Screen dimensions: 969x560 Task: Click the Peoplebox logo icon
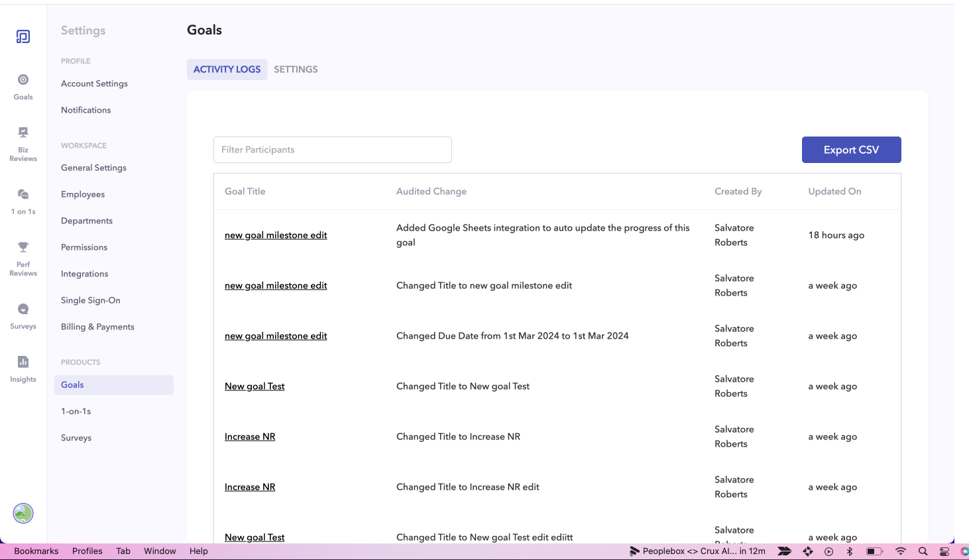[23, 36]
